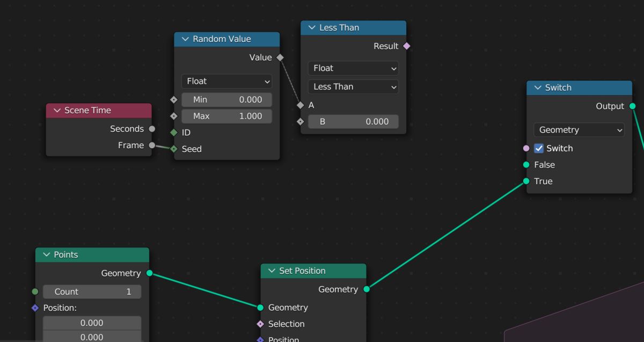Click the Count field in Points node

pos(92,292)
